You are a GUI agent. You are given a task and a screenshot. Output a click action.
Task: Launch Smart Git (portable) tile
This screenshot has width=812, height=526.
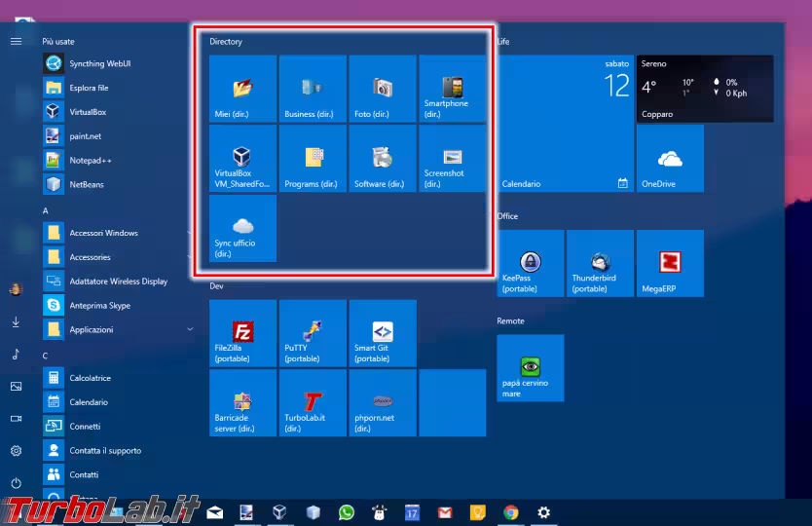coord(383,333)
